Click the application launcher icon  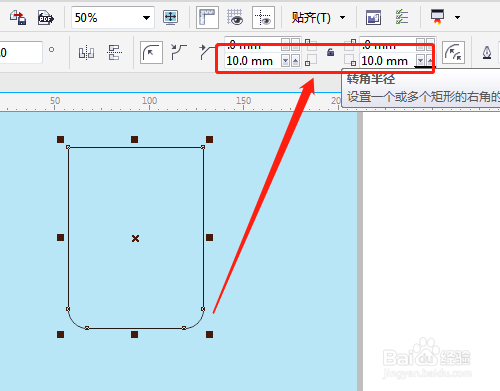(437, 17)
